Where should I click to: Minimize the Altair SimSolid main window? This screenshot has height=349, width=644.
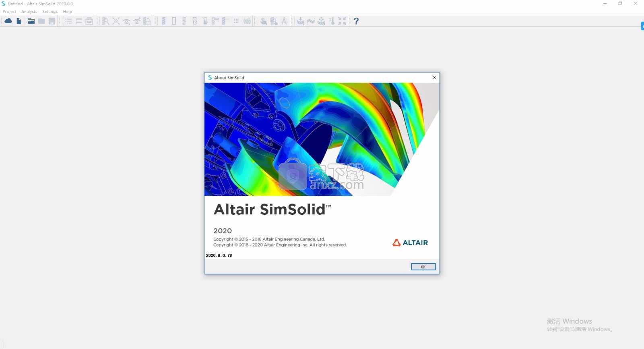pyautogui.click(x=605, y=4)
